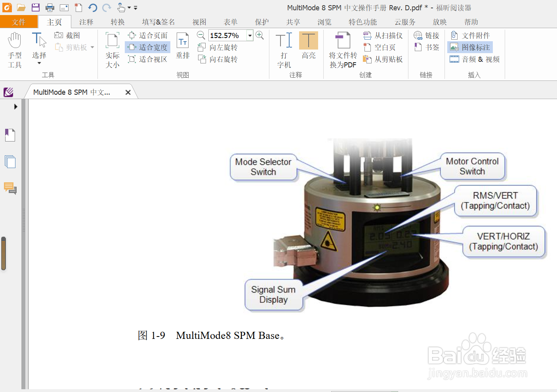The height and width of the screenshot is (392, 557).
Task: Click the 图 1-9 MultiMode8 SPM Base caption
Action: (211, 336)
